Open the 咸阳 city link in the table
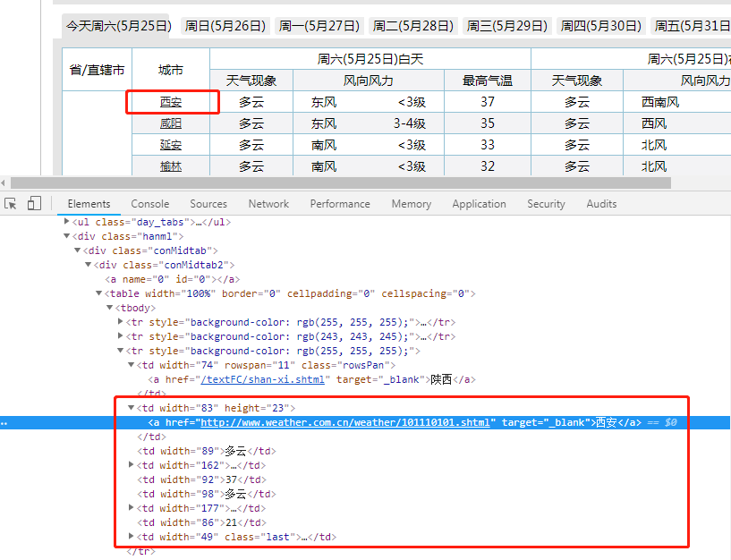Image resolution: width=731 pixels, height=560 pixels. 171,123
